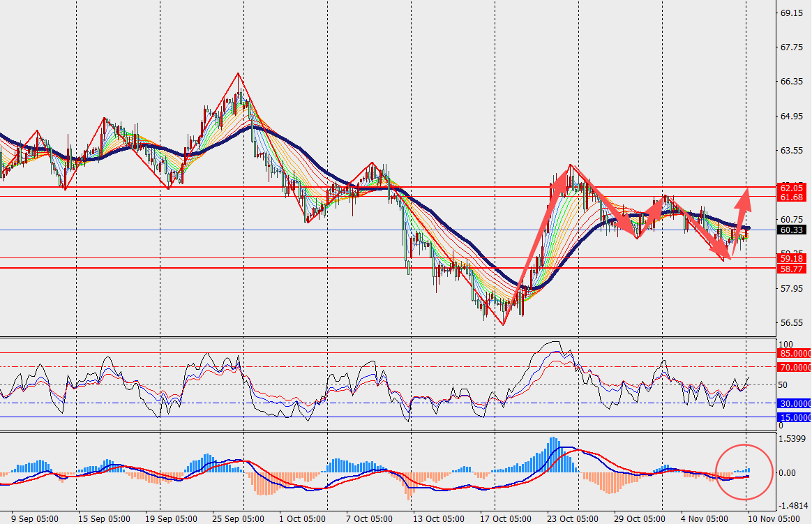Click the 56.55 price axis value
The width and height of the screenshot is (812, 524).
click(791, 323)
